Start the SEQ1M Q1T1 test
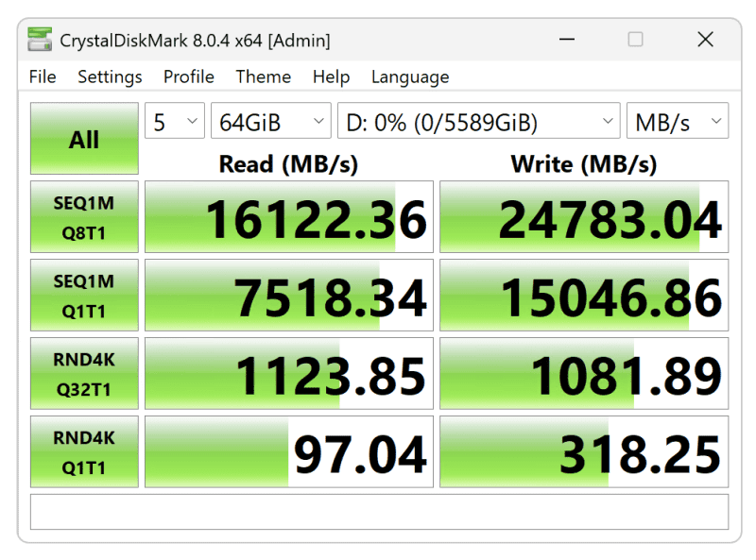 point(84,296)
